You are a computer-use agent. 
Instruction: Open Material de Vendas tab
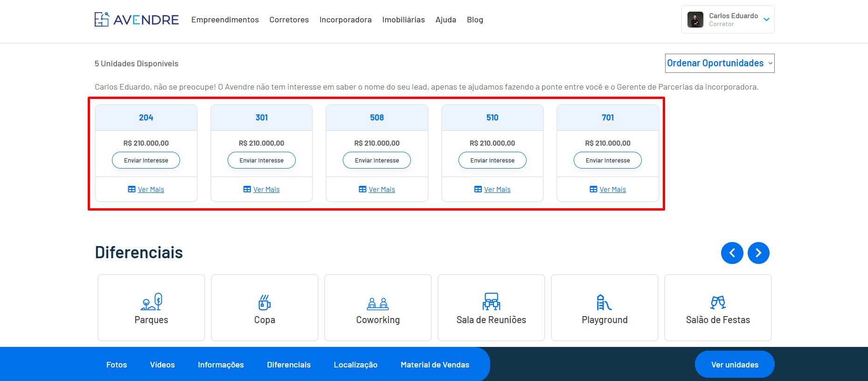pyautogui.click(x=435, y=365)
